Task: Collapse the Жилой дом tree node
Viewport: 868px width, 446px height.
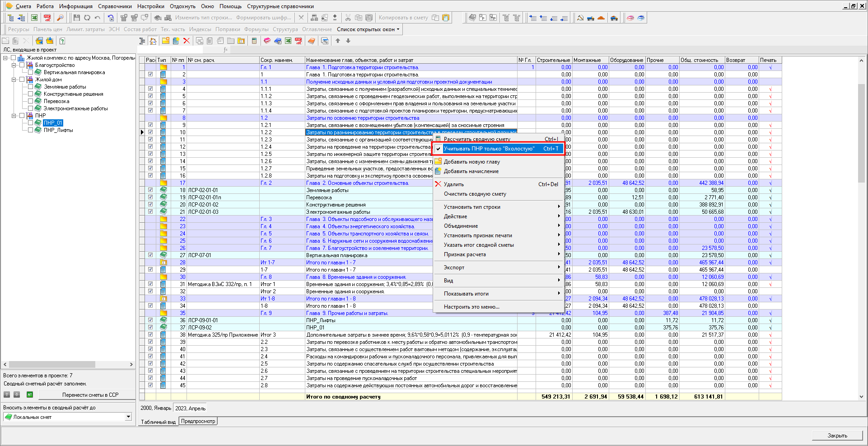Action: (14, 80)
